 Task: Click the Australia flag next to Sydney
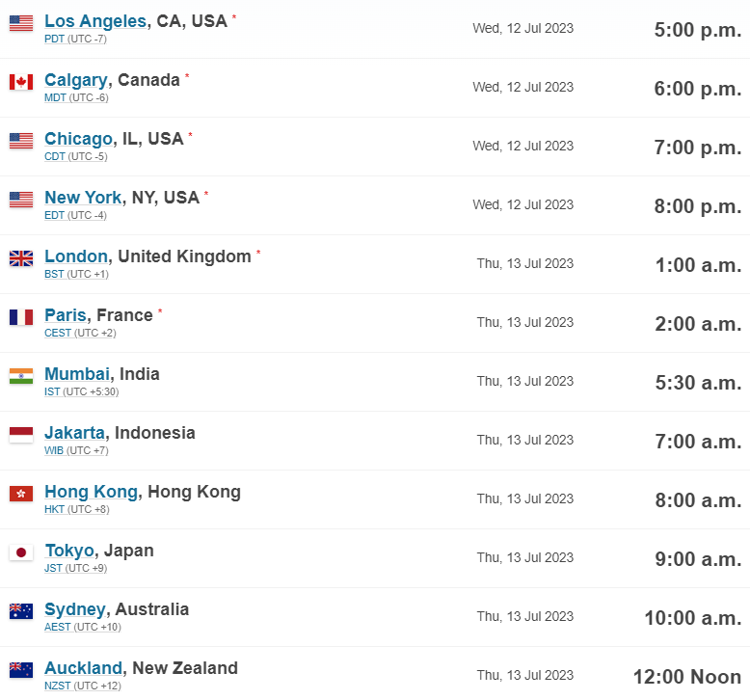click(21, 611)
